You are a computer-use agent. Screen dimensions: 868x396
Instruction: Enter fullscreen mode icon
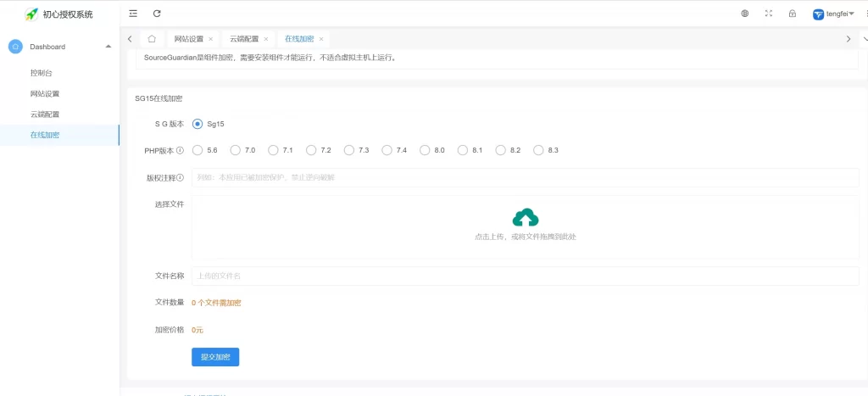pos(768,14)
